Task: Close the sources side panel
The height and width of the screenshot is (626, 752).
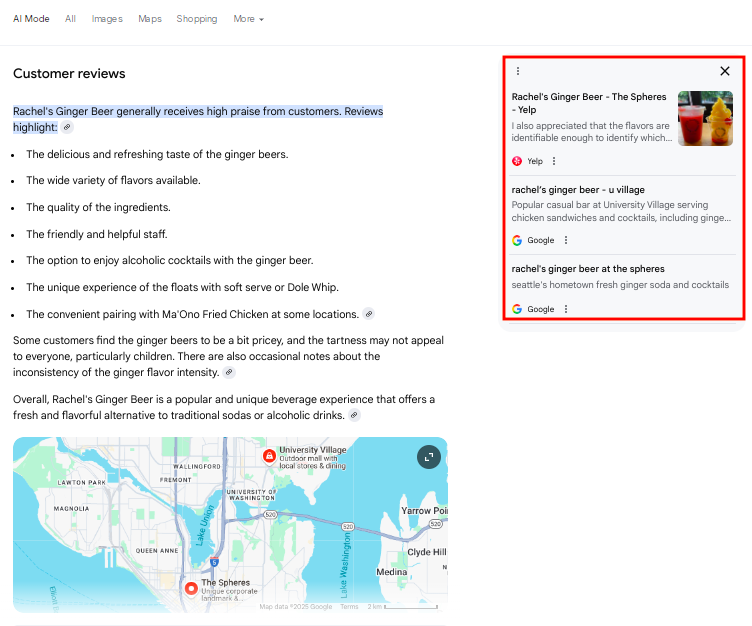Action: point(725,71)
